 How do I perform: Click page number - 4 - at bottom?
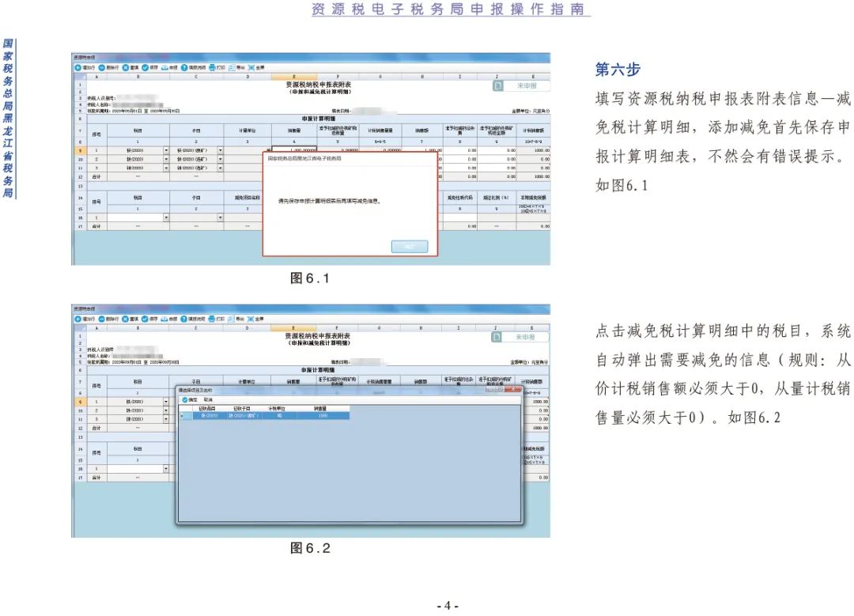(448, 606)
